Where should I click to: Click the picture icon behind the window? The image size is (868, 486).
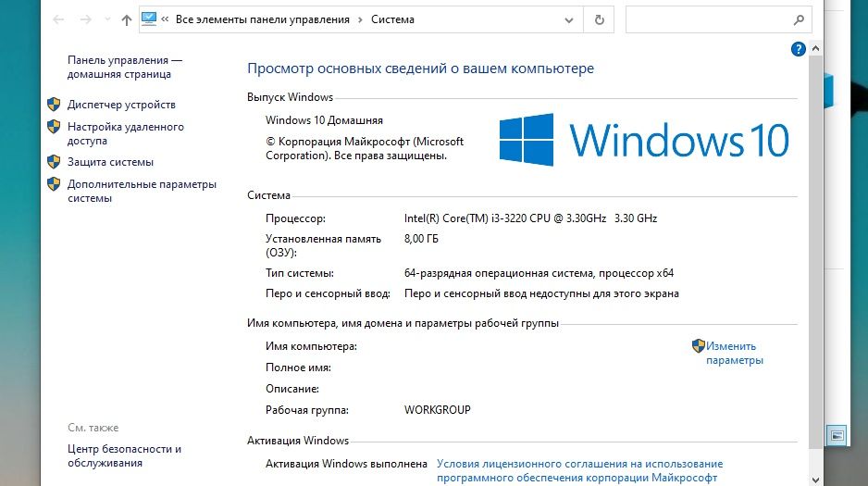pos(837,436)
